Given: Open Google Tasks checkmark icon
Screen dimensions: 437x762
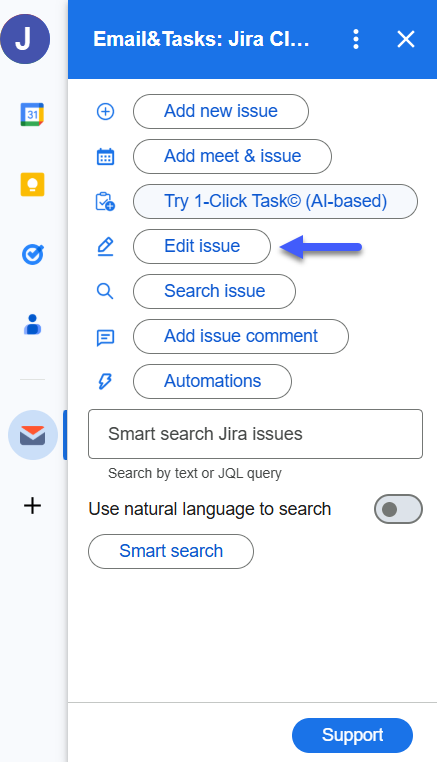Looking at the screenshot, I should pyautogui.click(x=33, y=254).
